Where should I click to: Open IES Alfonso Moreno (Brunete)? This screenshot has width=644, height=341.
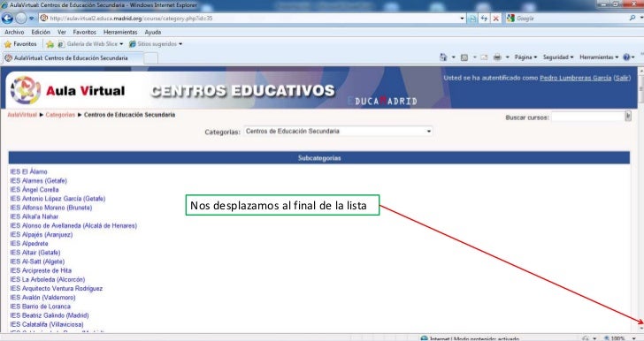(51, 208)
